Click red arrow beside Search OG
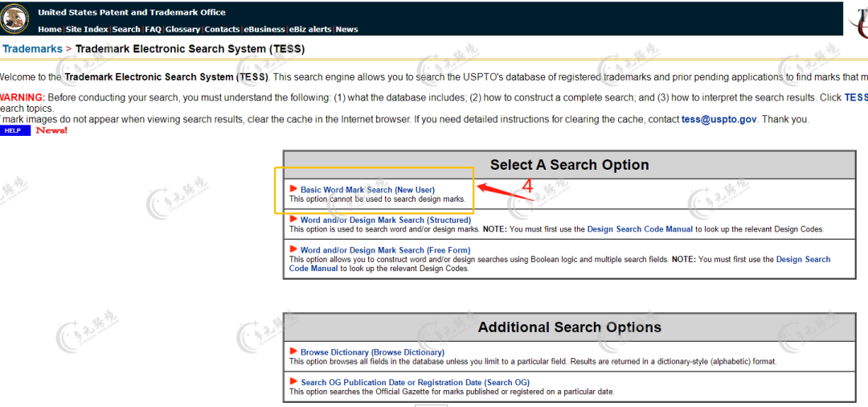 [293, 381]
